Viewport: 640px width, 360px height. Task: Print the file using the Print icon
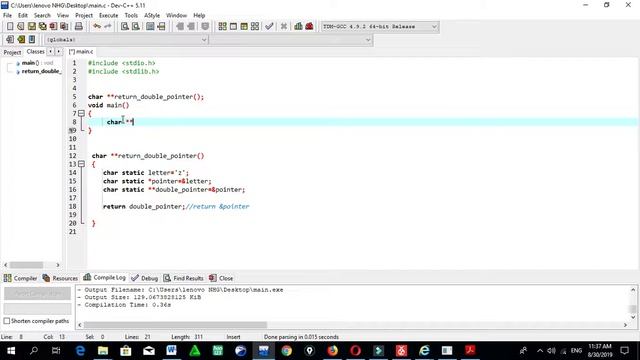click(78, 27)
